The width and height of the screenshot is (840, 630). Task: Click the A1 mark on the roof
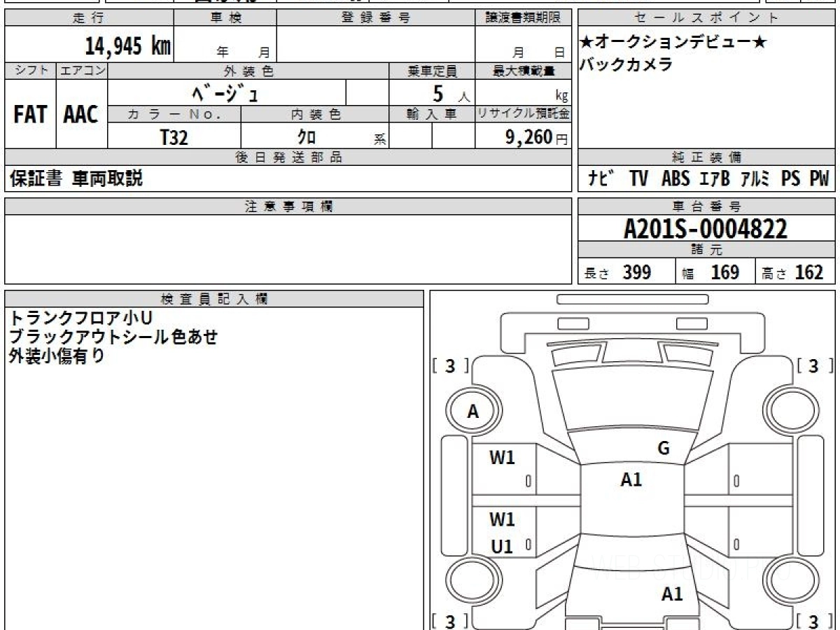point(631,479)
